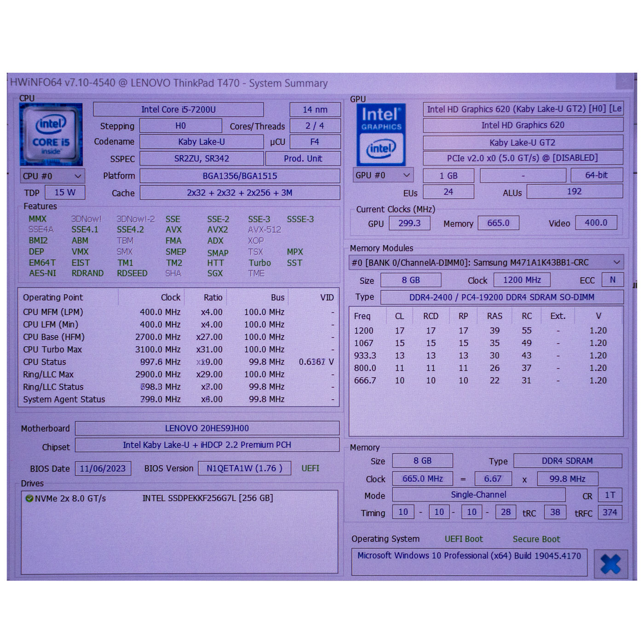This screenshot has width=644, height=644.
Task: Click the GPU clock 299.3 value
Action: pos(409,223)
